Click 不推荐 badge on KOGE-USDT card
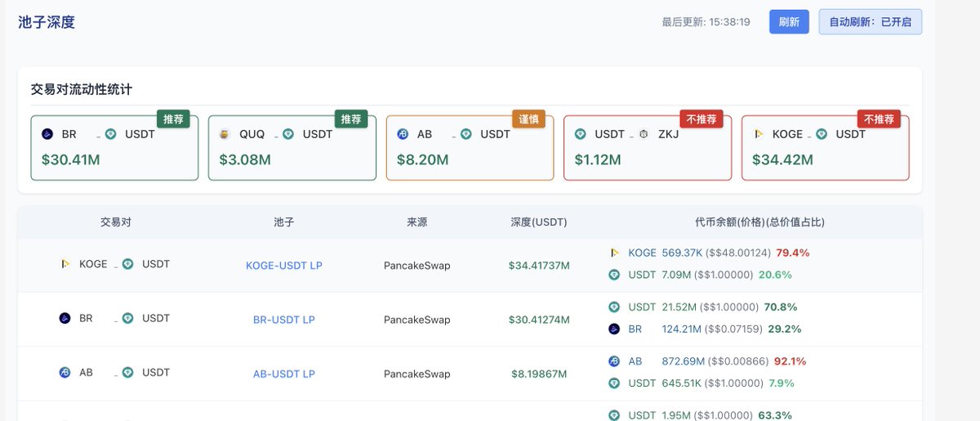The image size is (980, 421). [x=879, y=119]
